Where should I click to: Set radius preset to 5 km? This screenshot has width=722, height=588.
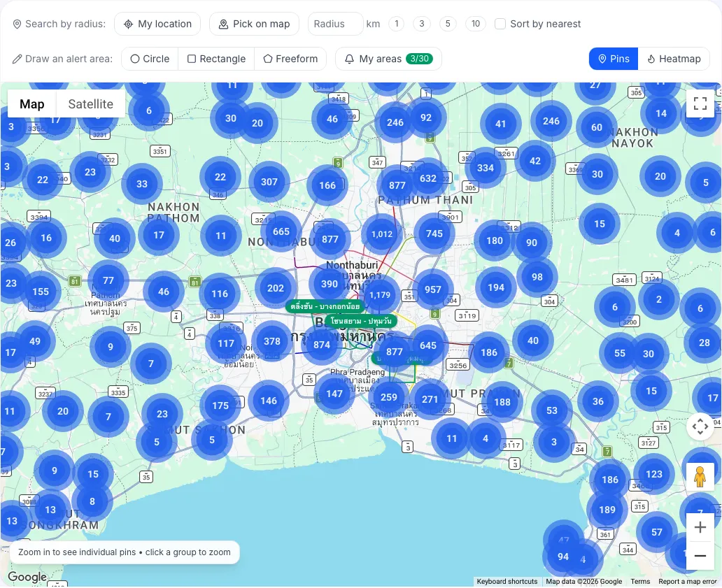click(x=448, y=24)
